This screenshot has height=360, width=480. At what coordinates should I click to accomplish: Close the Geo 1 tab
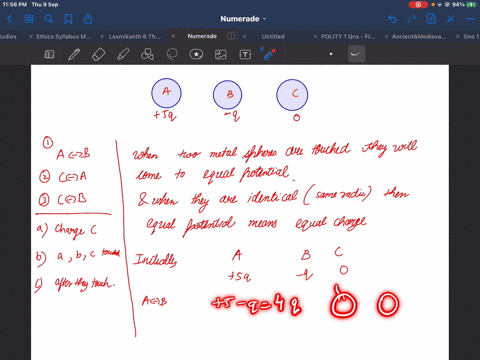pyautogui.click(x=457, y=37)
